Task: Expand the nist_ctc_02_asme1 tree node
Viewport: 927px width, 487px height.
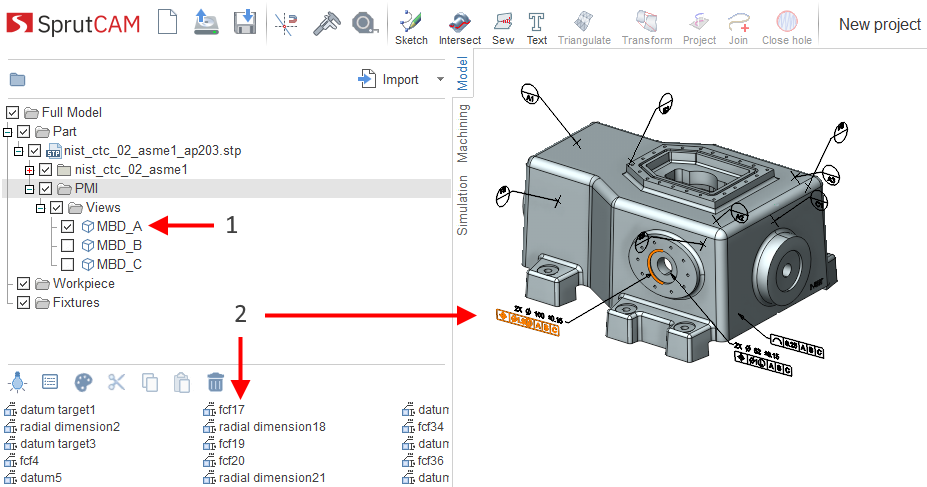Action: point(29,170)
